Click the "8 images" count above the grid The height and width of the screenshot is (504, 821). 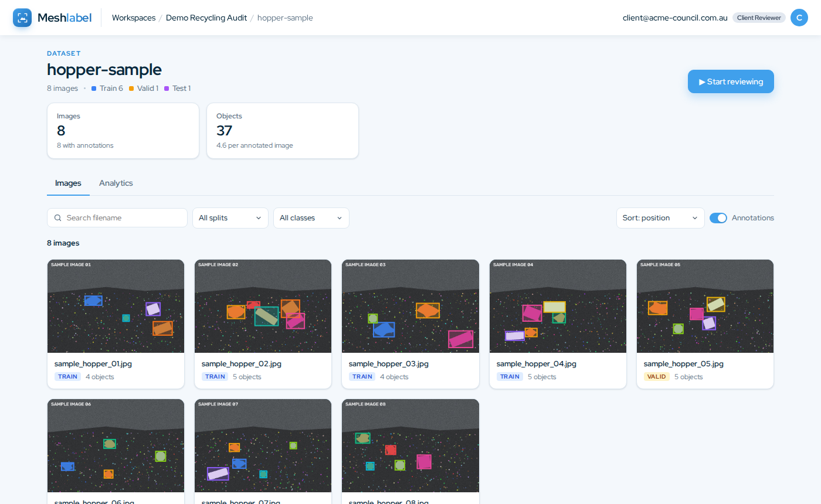pyautogui.click(x=63, y=243)
